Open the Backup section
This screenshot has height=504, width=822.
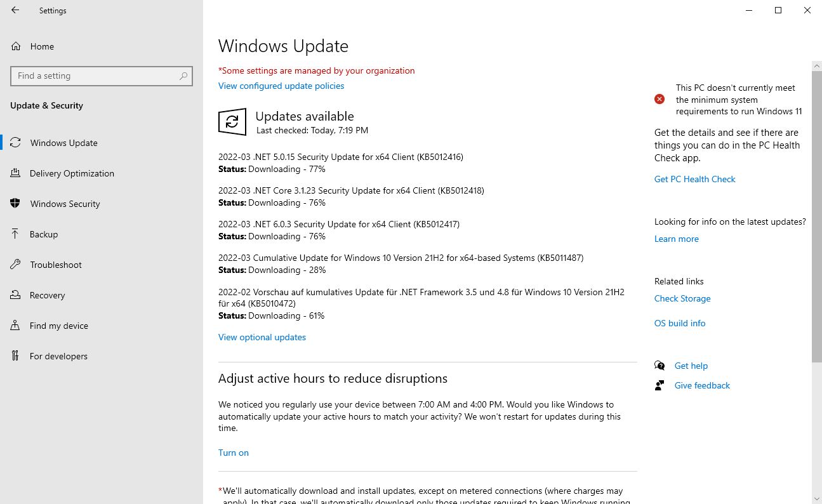pyautogui.click(x=102, y=234)
